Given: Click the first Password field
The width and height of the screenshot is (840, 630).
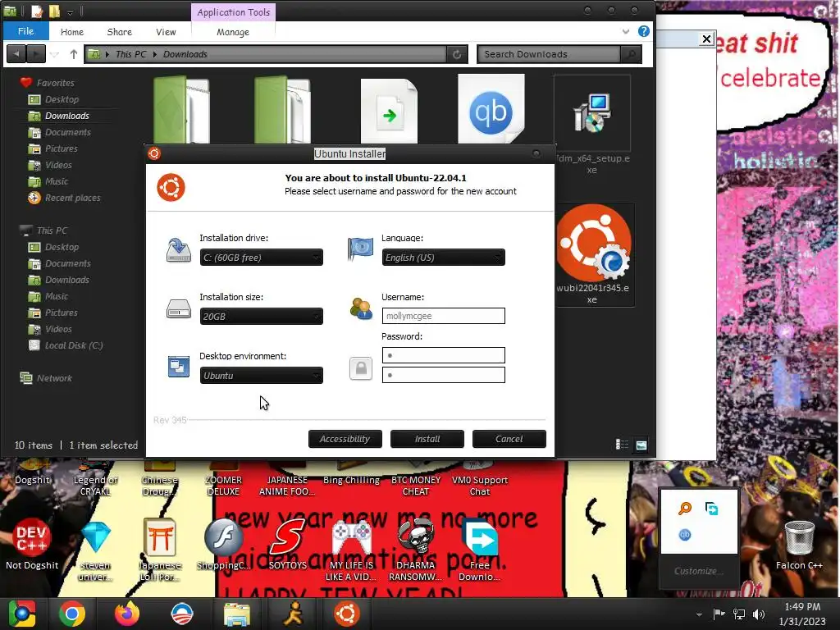Looking at the screenshot, I should (443, 355).
